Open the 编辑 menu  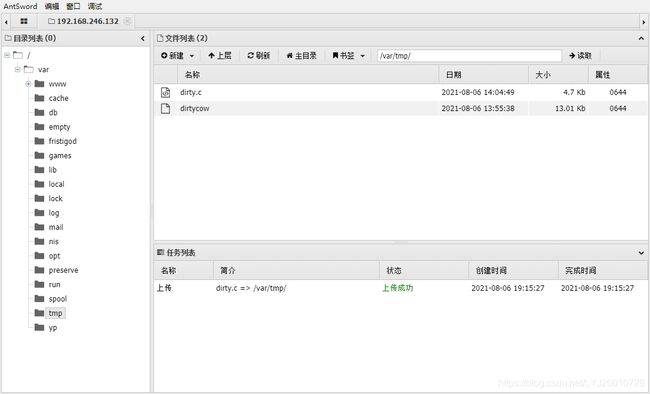point(52,6)
